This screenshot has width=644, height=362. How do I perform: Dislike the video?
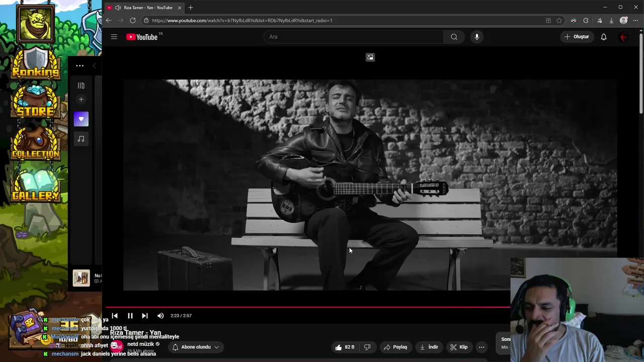367,347
